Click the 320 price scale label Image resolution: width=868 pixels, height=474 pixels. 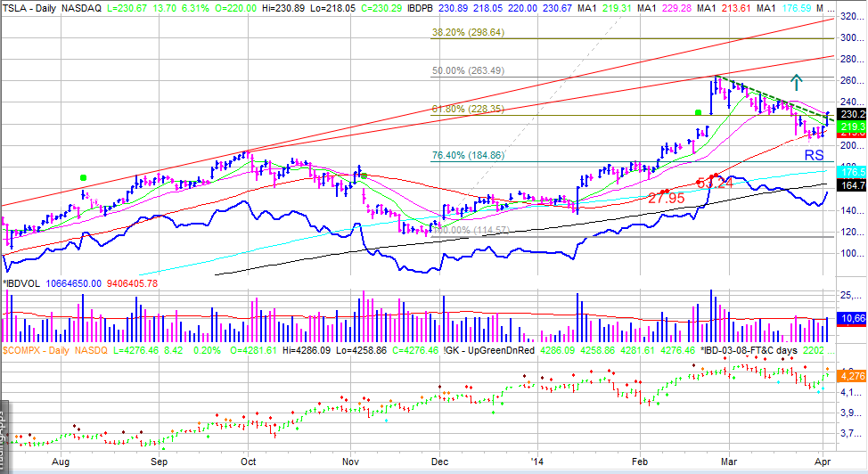click(853, 17)
